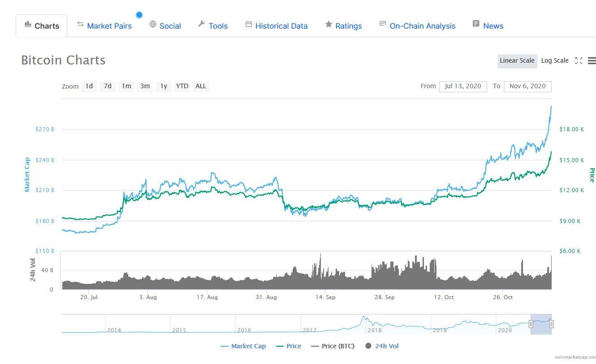Open the To date picker showing Nov 6, 2020
The height and width of the screenshot is (364, 596).
pyautogui.click(x=528, y=86)
